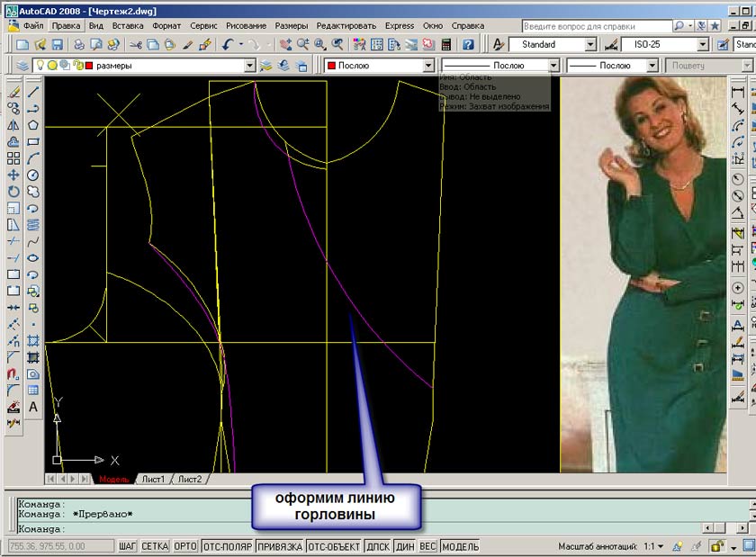Switch to the Лист1 layout tab
This screenshot has height=557, width=756.
(153, 480)
